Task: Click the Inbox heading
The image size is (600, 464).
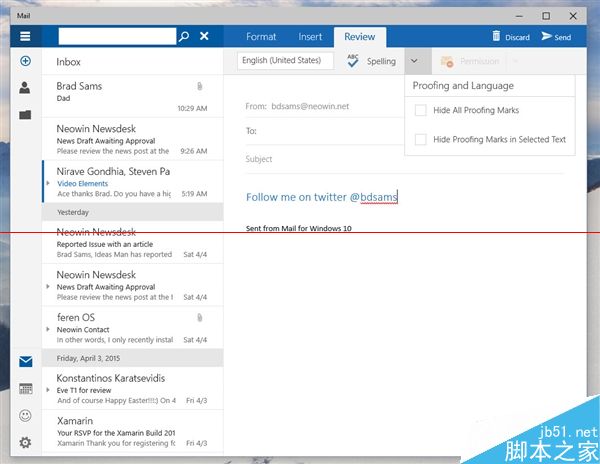Action: click(x=68, y=62)
